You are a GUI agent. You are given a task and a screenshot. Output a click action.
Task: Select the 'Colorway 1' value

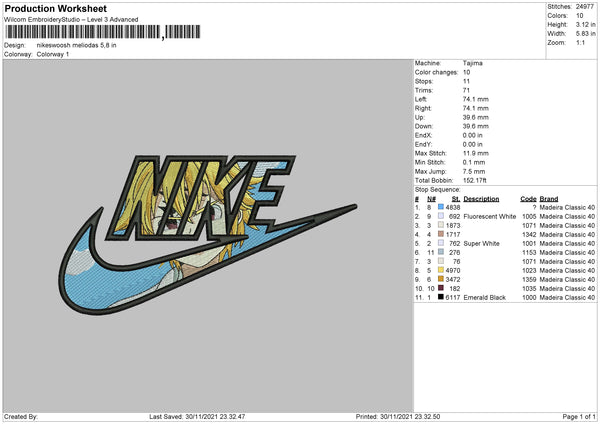click(53, 54)
